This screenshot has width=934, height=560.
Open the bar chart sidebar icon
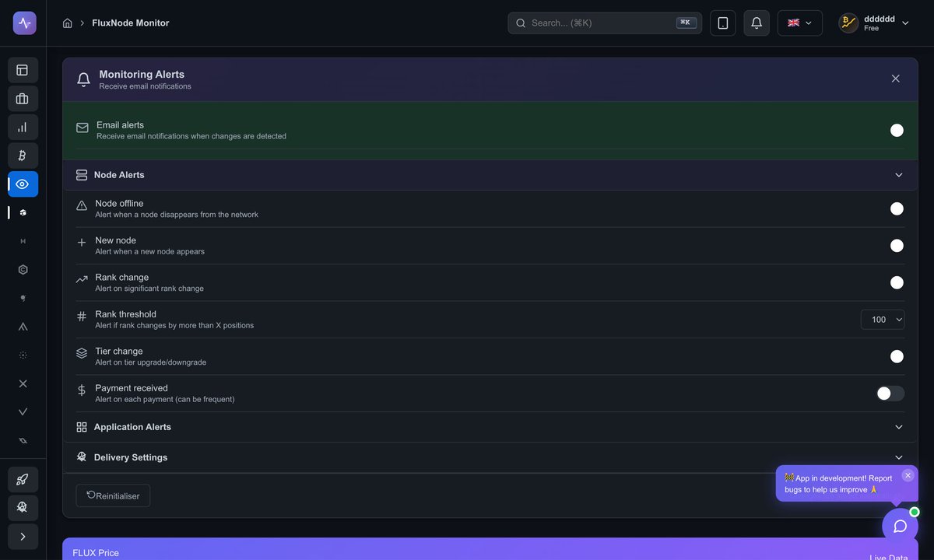pos(23,127)
